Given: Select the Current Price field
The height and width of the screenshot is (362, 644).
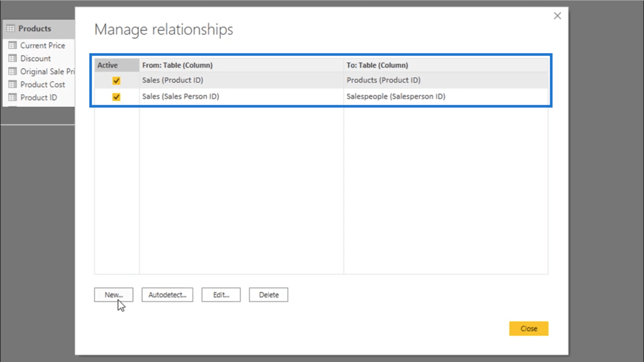Looking at the screenshot, I should (43, 45).
